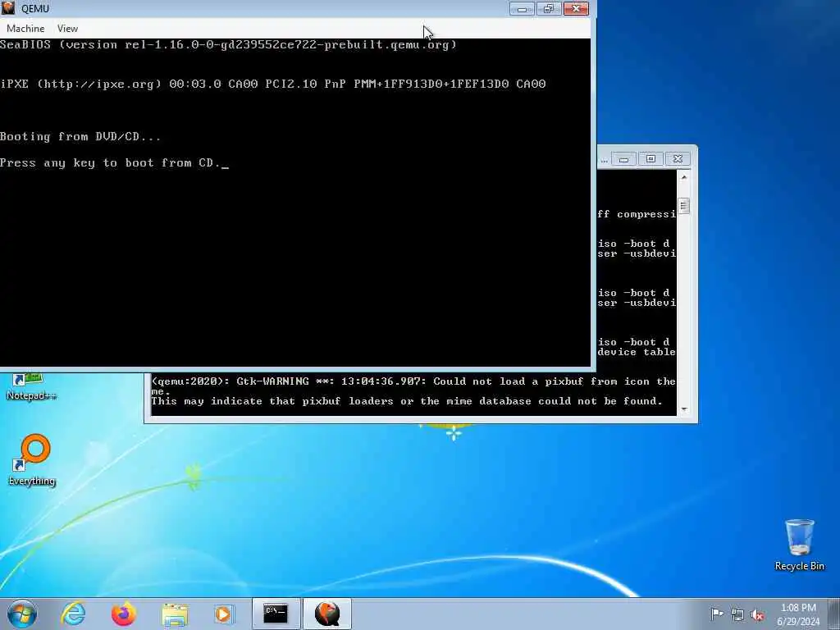
Task: Click the 'device table' text in command prompt
Action: pos(637,352)
